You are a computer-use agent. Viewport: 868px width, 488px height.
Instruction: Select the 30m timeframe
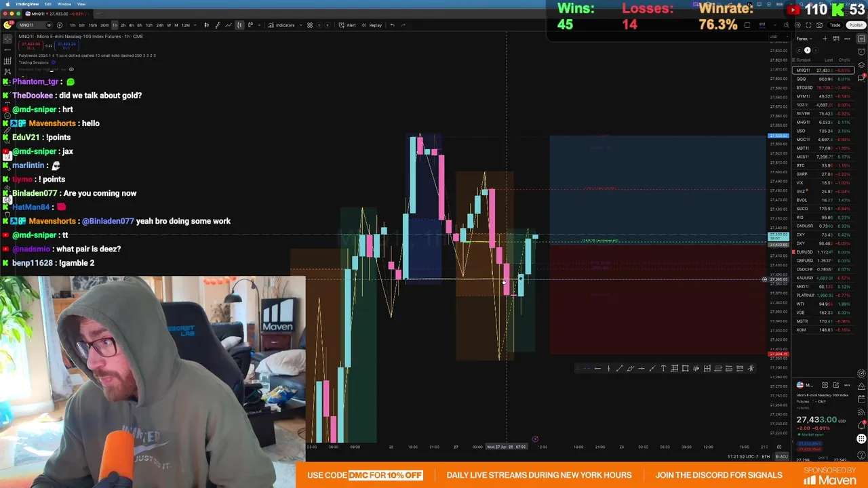point(104,25)
